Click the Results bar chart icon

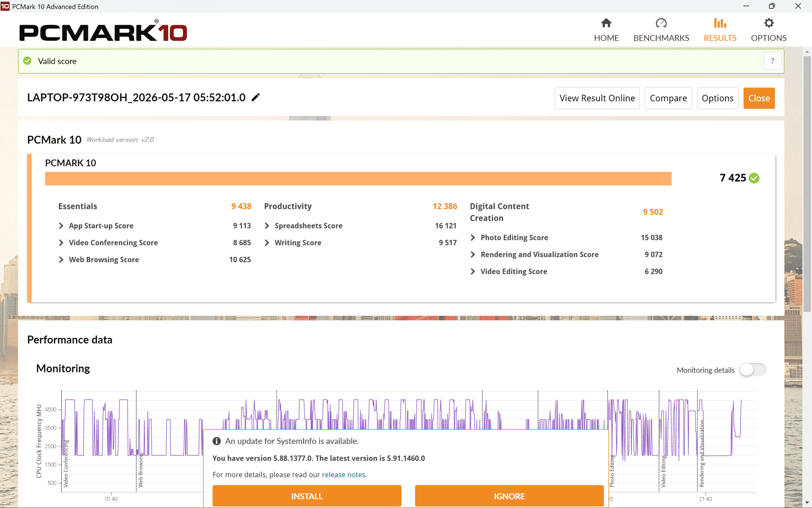[720, 23]
